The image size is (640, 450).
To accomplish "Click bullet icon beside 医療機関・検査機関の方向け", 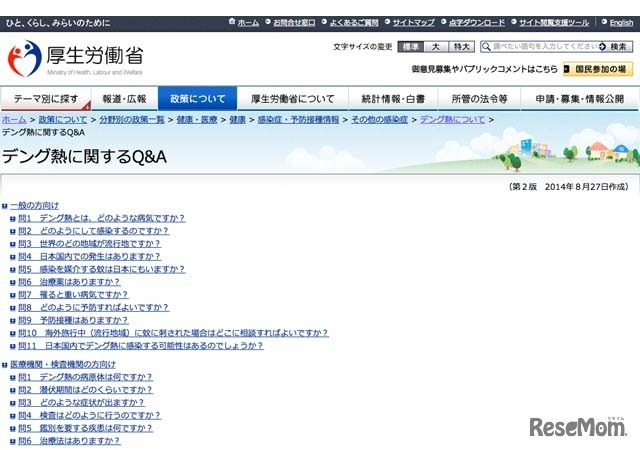I will (5, 365).
